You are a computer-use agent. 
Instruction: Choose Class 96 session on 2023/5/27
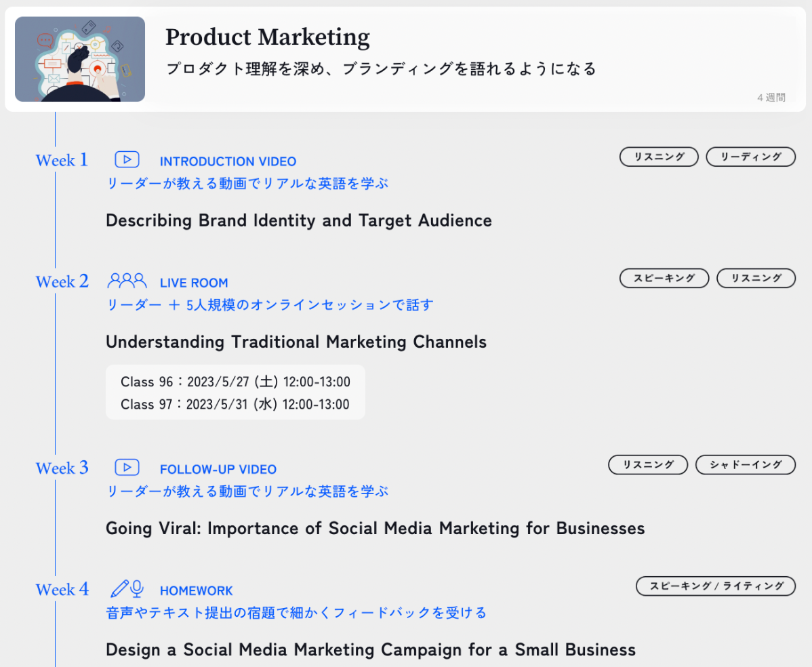point(235,382)
